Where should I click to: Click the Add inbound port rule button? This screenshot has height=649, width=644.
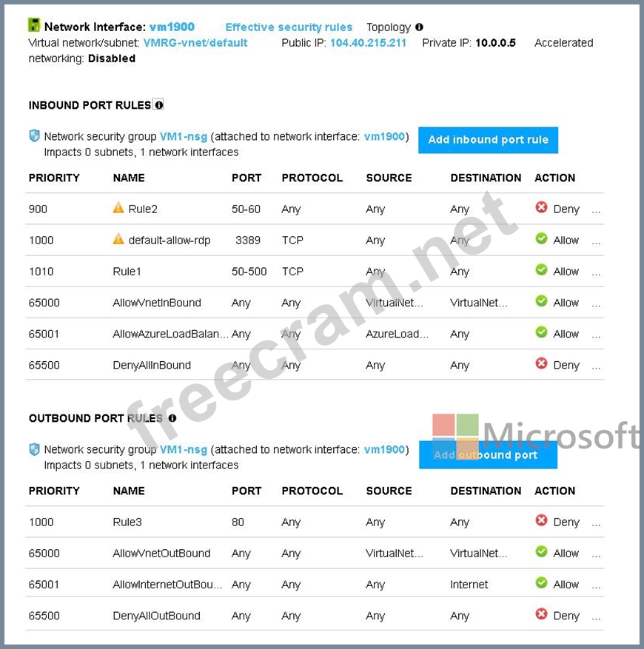coord(489,140)
